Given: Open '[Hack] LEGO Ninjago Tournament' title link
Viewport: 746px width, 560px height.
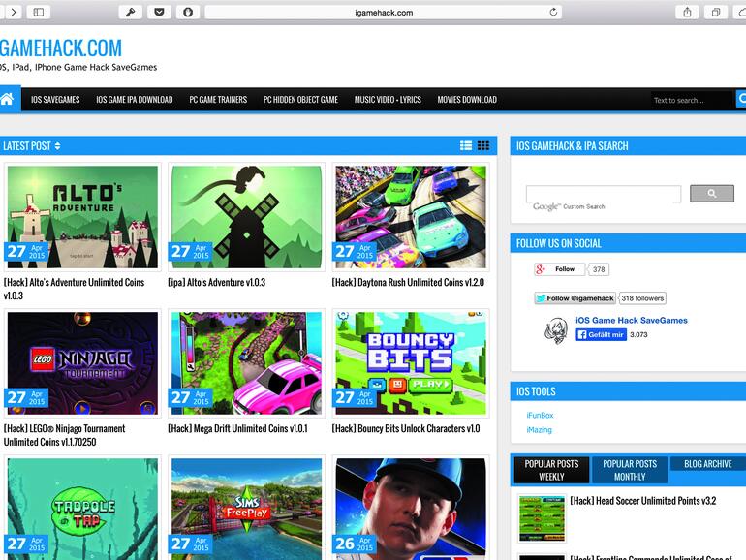Looking at the screenshot, I should tap(64, 435).
